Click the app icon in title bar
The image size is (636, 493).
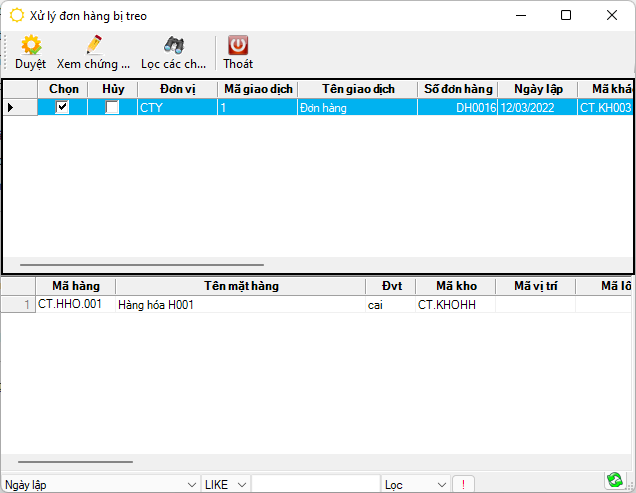click(17, 15)
